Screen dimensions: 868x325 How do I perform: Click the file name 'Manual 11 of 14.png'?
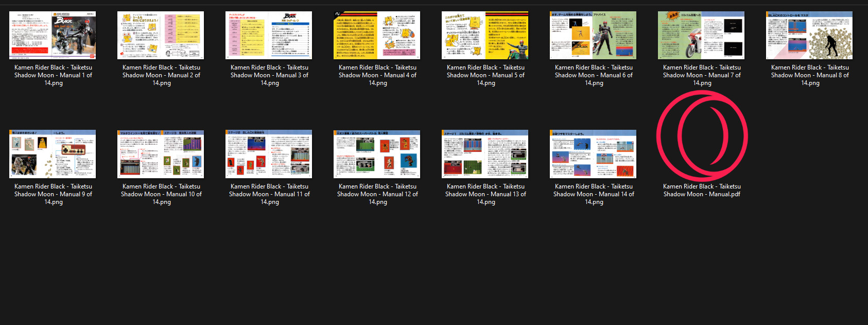point(269,194)
